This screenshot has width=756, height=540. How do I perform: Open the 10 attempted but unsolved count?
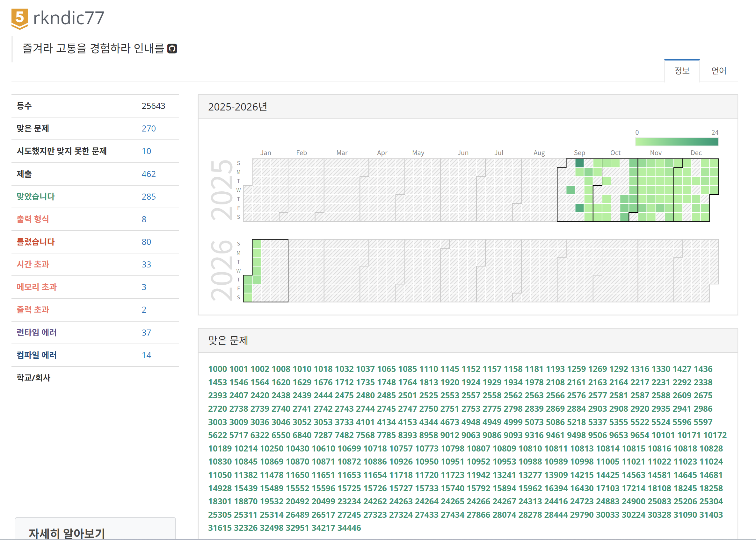tap(146, 151)
